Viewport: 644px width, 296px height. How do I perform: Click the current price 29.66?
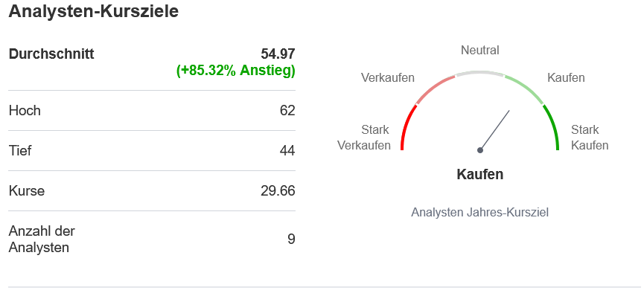click(278, 191)
